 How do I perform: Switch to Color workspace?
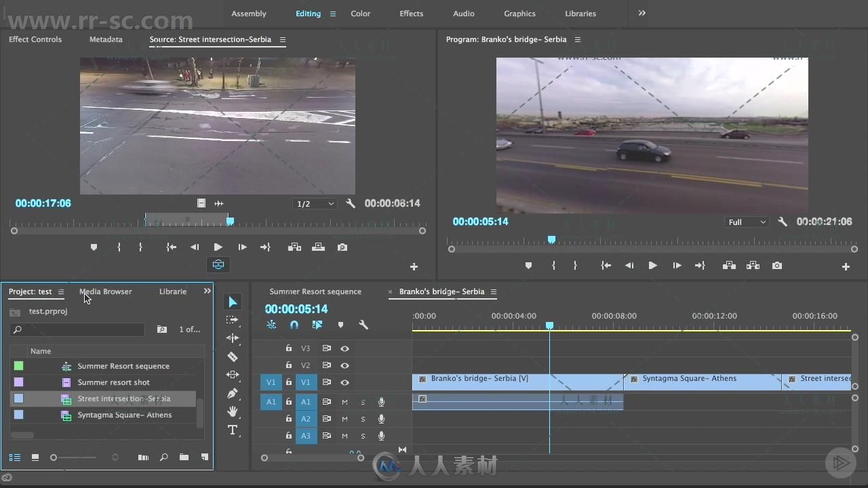click(x=361, y=14)
